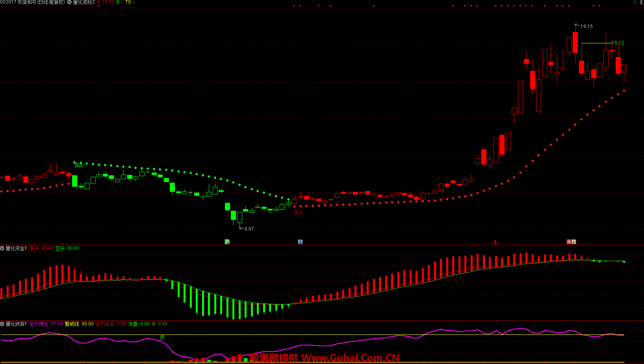The height and width of the screenshot is (364, 644).
Task: Click the green 顶 top signal marker
Action: point(162,338)
